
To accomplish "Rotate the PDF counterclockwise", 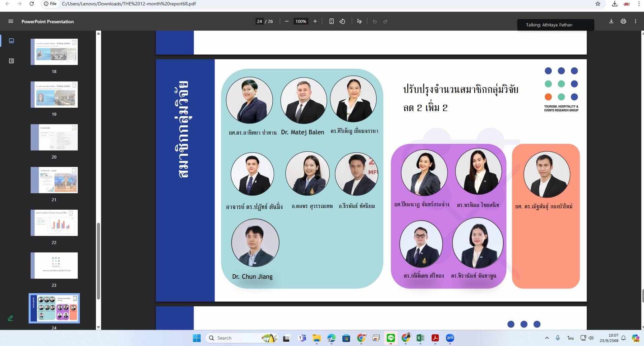I will pos(342,21).
